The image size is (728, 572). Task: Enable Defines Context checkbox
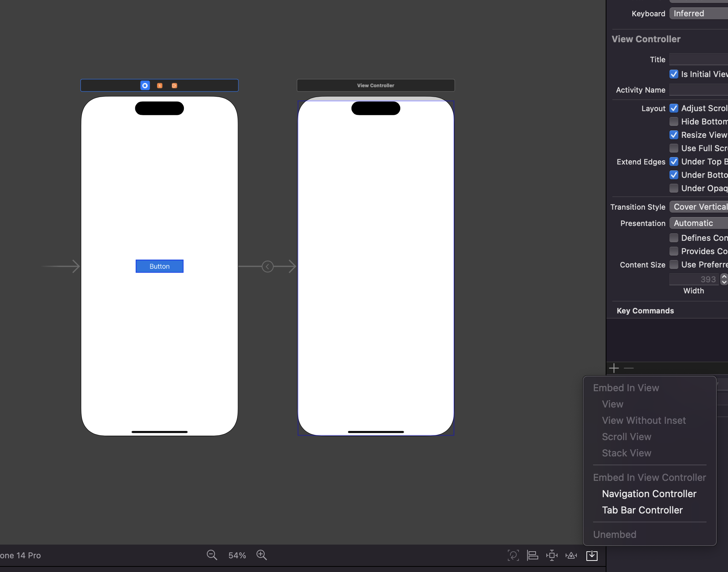click(x=674, y=238)
